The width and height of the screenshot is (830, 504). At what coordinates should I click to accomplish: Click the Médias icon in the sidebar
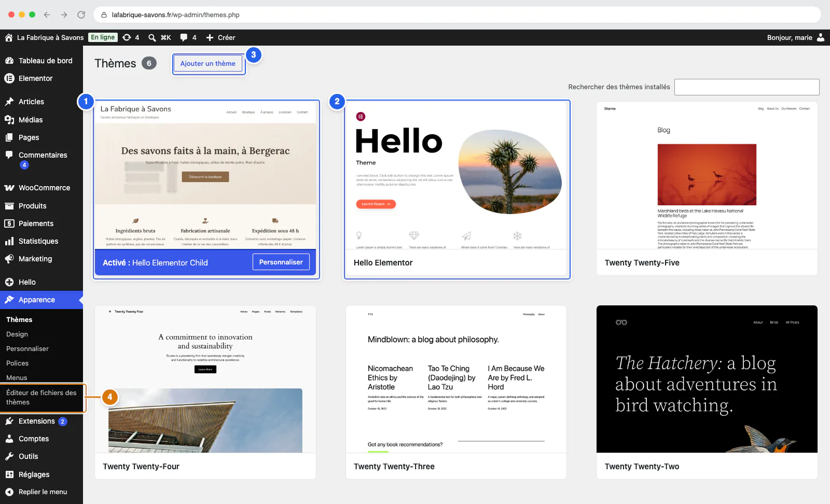click(9, 120)
